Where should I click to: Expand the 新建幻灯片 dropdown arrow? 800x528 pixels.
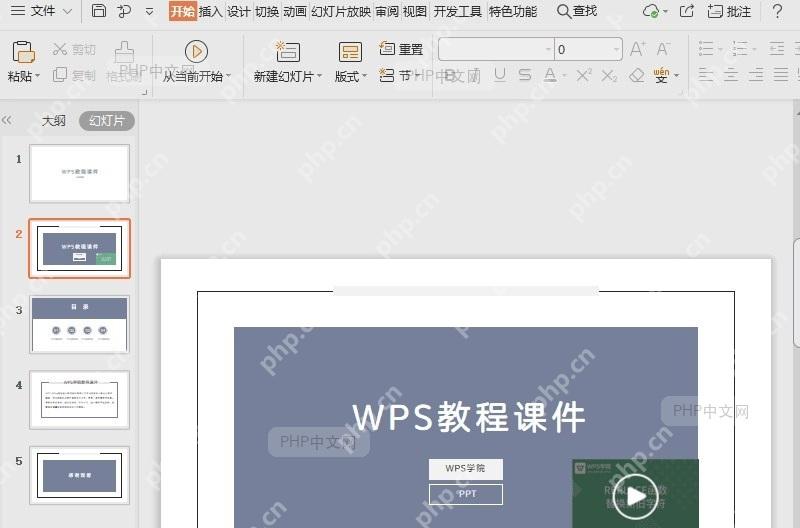tap(319, 77)
